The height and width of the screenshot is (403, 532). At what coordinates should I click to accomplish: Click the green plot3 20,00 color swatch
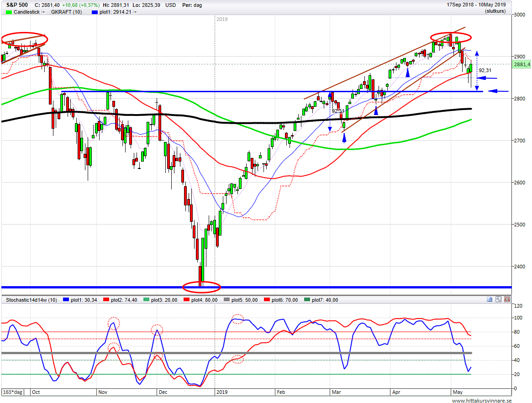pyautogui.click(x=146, y=300)
